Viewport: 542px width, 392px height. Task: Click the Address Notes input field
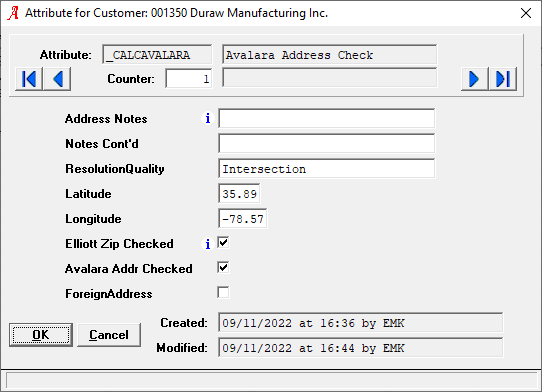pyautogui.click(x=327, y=119)
